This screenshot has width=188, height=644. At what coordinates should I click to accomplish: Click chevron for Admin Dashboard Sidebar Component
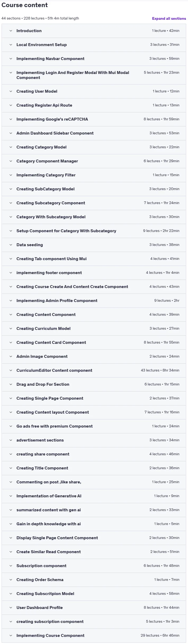pos(11,133)
